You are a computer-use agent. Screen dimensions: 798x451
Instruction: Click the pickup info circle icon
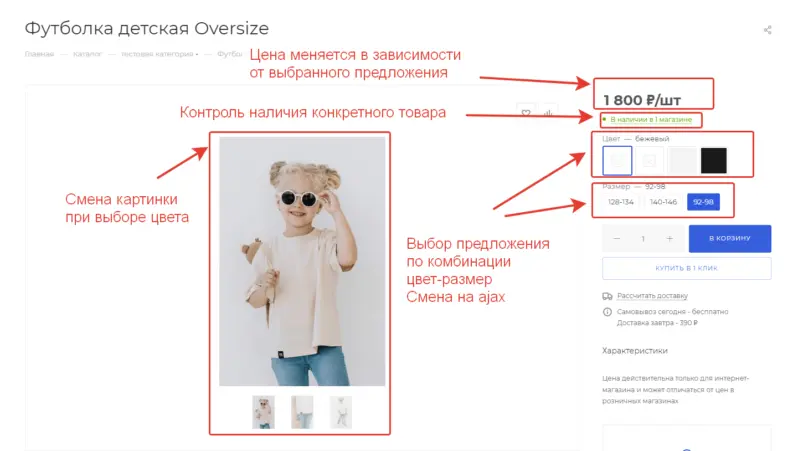click(608, 312)
